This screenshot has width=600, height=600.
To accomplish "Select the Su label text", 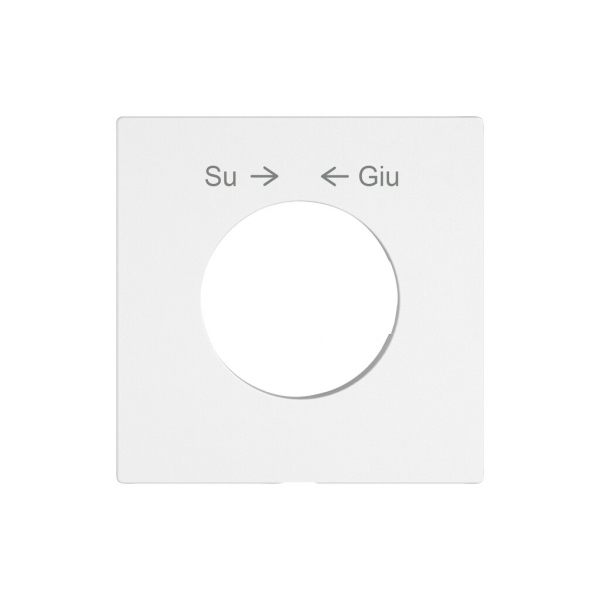I will click(221, 176).
